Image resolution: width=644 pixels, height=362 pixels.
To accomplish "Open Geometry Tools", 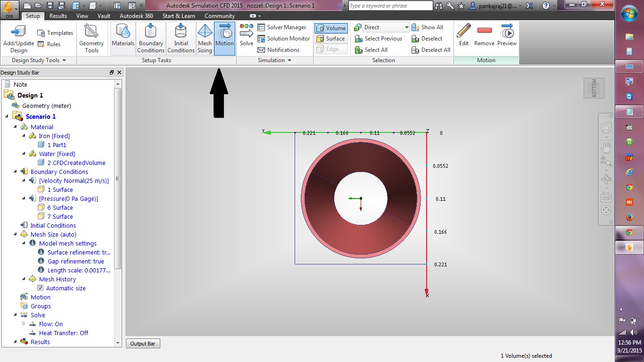I will pos(91,38).
